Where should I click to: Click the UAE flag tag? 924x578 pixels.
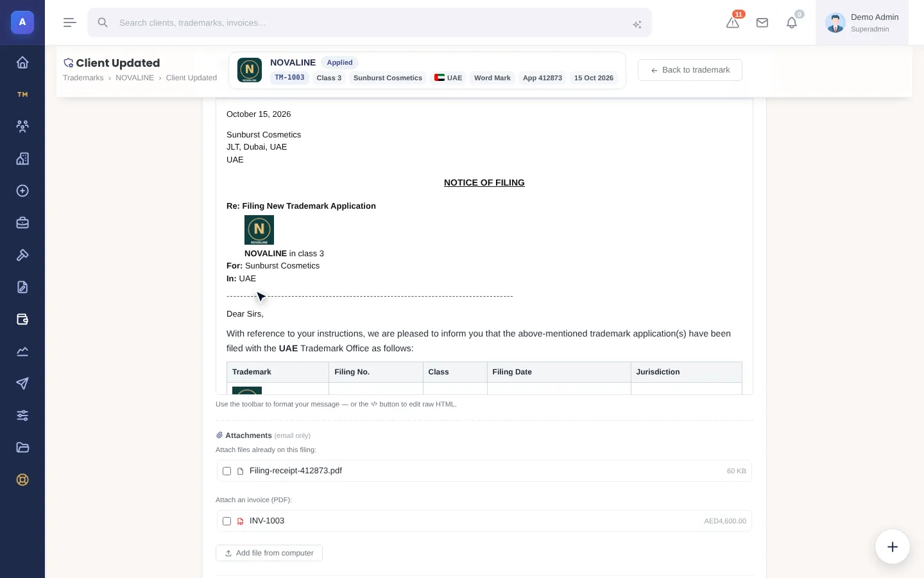(448, 78)
